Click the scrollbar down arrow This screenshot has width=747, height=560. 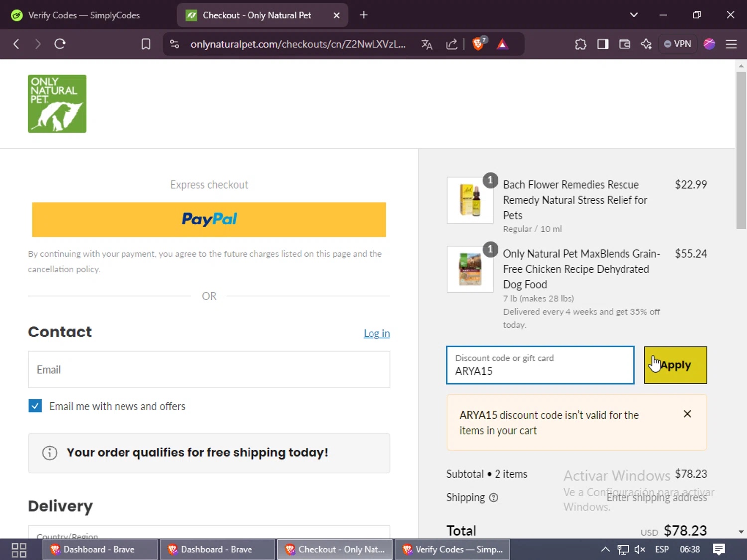[741, 532]
